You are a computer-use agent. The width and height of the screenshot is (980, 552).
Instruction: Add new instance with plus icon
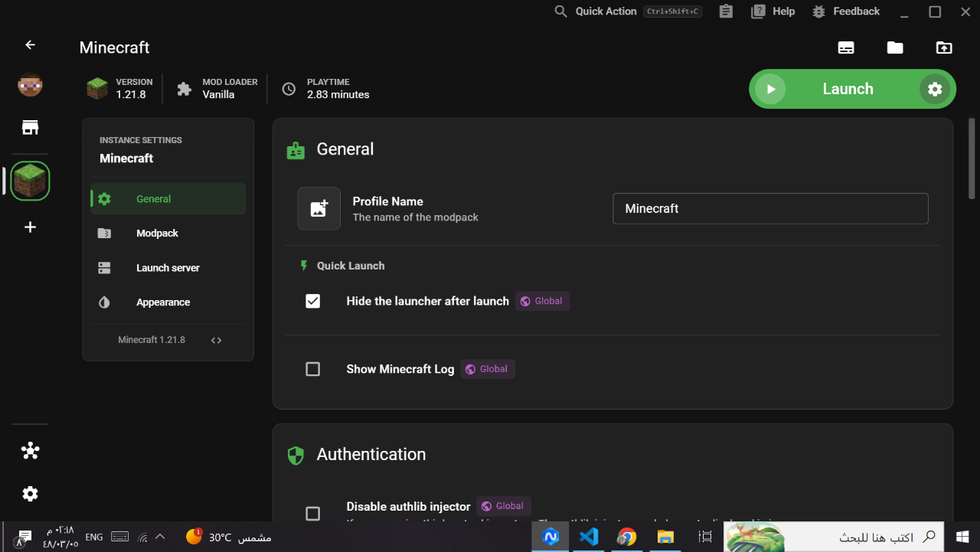coord(30,227)
